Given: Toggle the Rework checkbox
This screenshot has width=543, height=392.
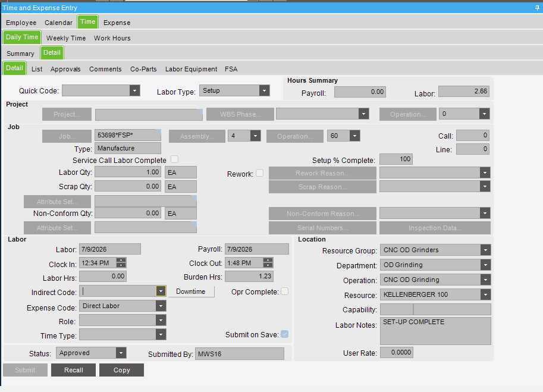Looking at the screenshot, I should pyautogui.click(x=259, y=173).
